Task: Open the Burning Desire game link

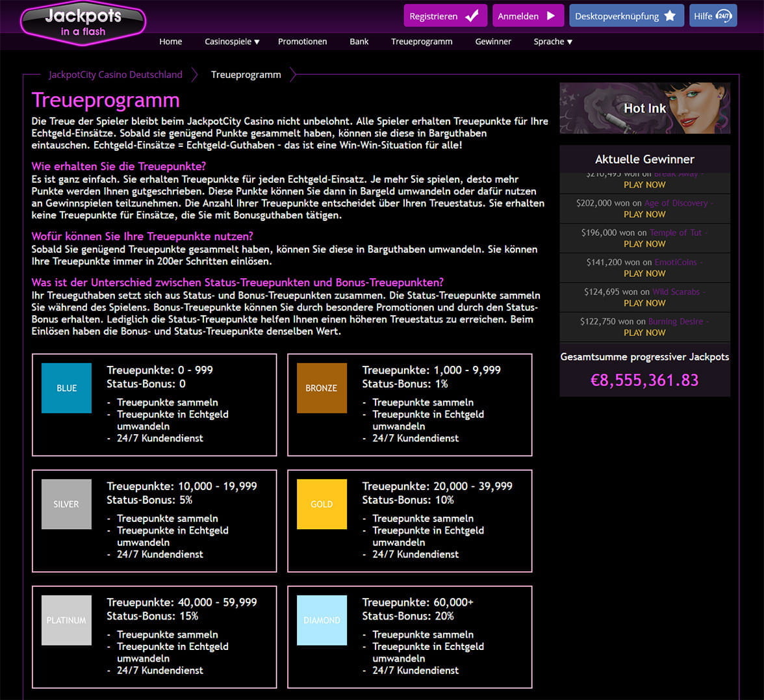Action: pyautogui.click(x=676, y=322)
